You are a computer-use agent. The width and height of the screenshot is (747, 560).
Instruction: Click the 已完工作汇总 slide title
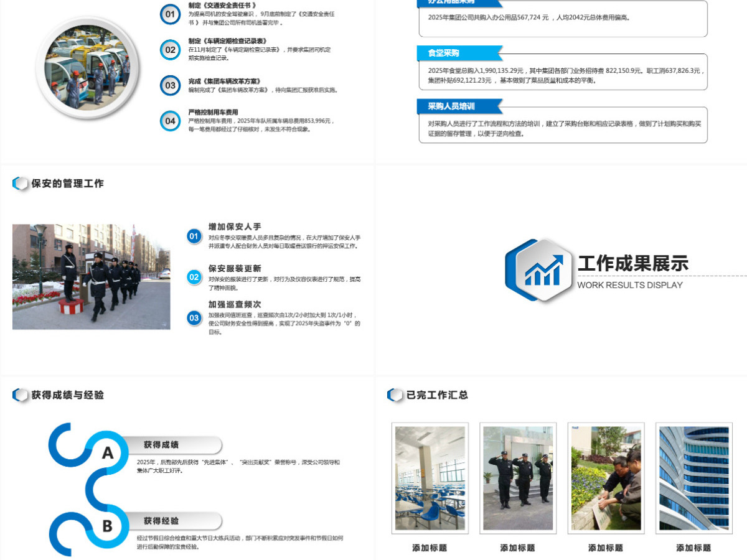click(437, 395)
